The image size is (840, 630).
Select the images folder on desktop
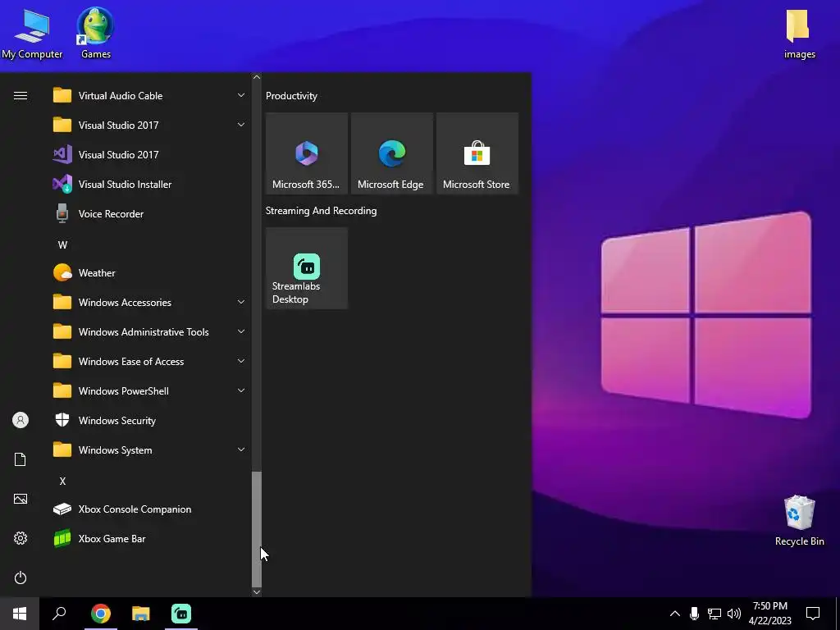coord(799,33)
